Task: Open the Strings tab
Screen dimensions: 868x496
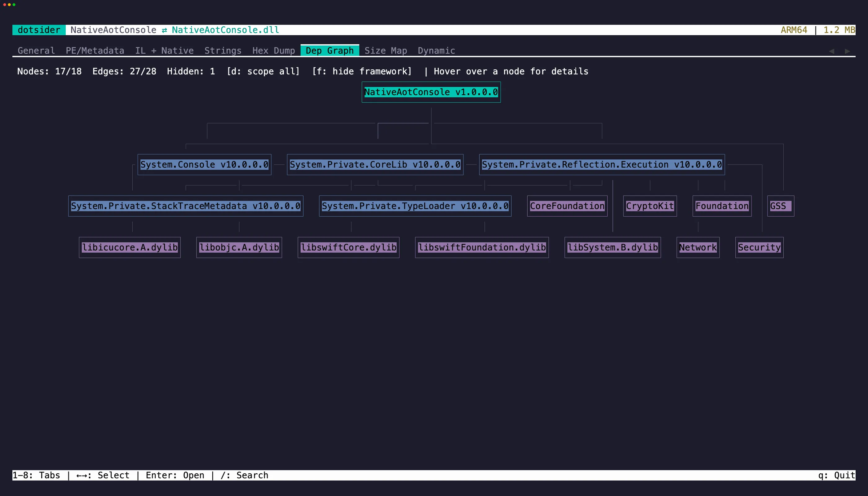Action: point(223,51)
